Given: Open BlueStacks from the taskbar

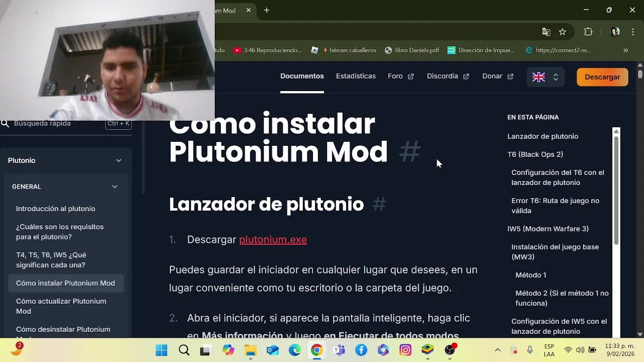Looking at the screenshot, I should 427,350.
